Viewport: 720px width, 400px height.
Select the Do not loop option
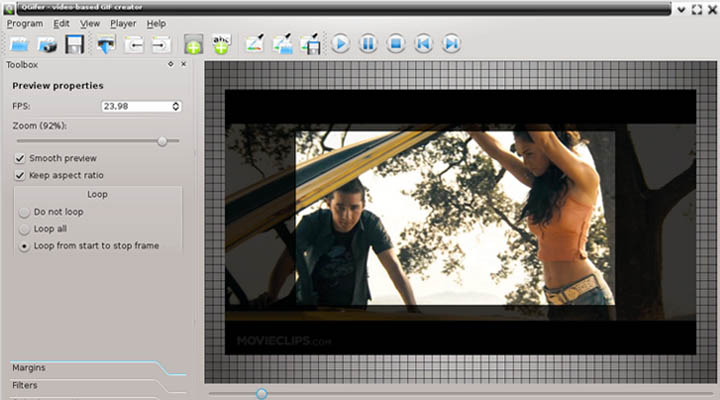pos(24,212)
